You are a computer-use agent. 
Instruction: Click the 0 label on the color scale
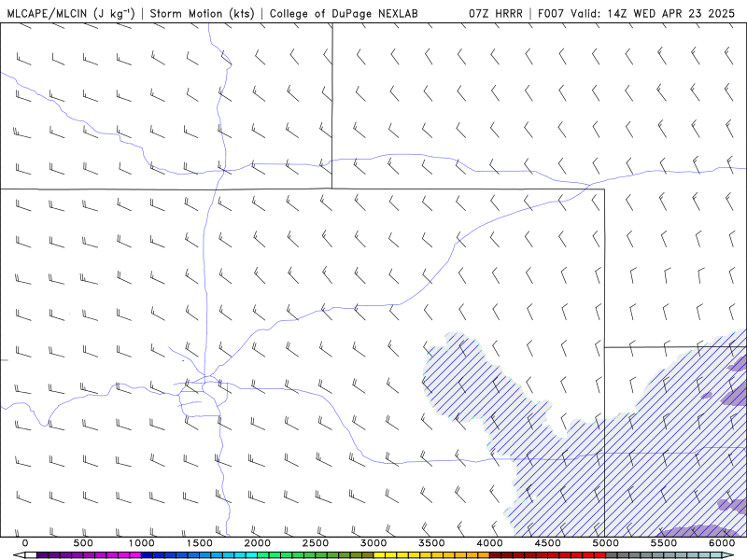(25, 543)
